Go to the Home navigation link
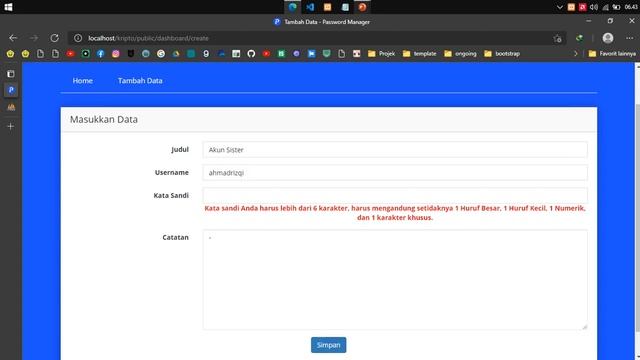This screenshot has width=640, height=360. pos(82,81)
